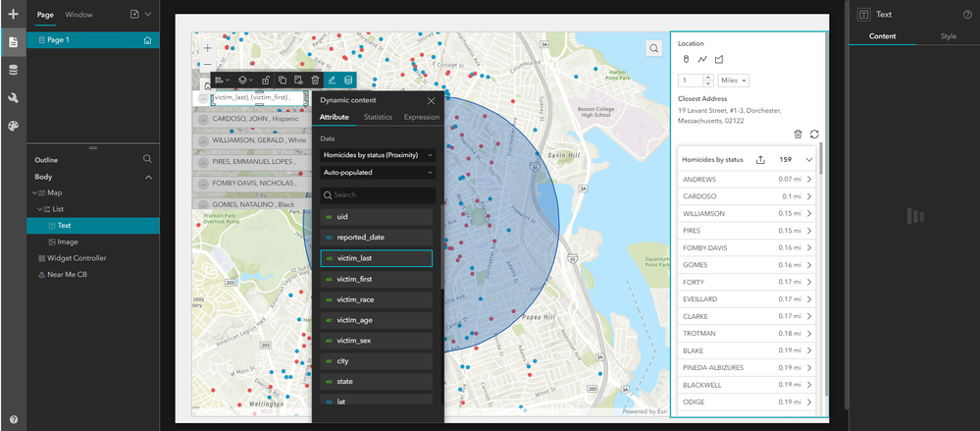The height and width of the screenshot is (431, 980).
Task: Duplicate the selected widget from toolbar
Action: tap(282, 80)
